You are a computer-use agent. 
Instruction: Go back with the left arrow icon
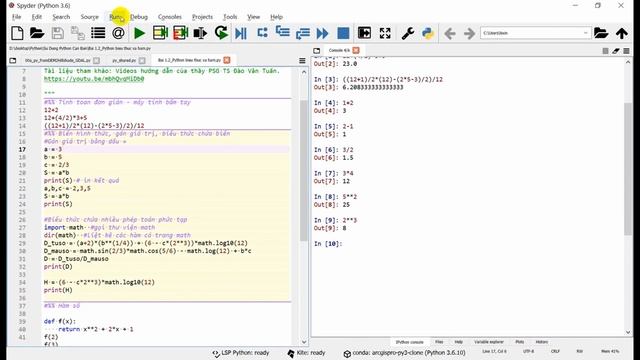click(x=450, y=33)
